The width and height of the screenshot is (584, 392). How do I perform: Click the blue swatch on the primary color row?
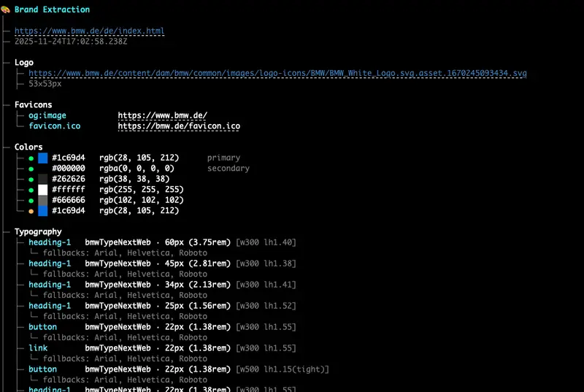coord(42,158)
